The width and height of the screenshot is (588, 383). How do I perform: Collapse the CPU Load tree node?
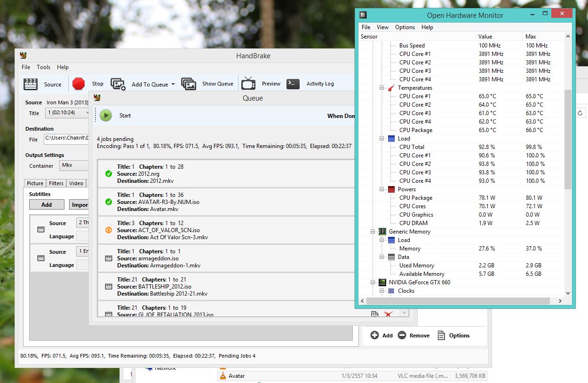point(382,139)
